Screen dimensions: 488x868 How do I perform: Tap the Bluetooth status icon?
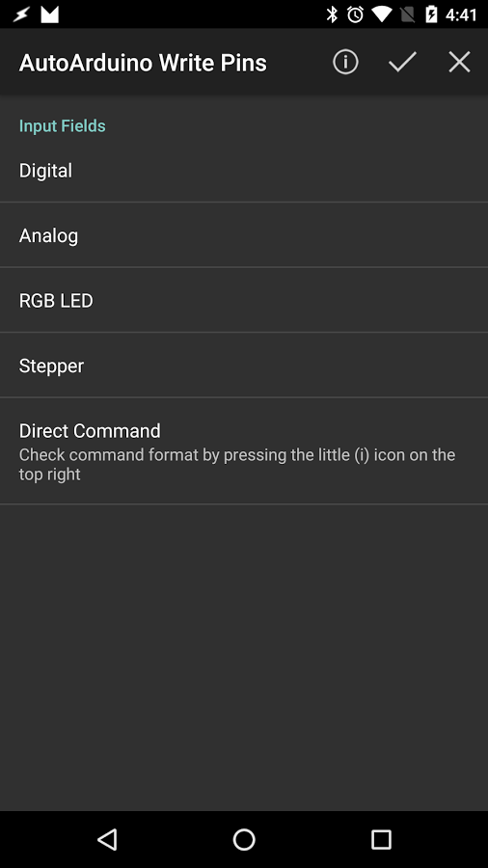[332, 14]
